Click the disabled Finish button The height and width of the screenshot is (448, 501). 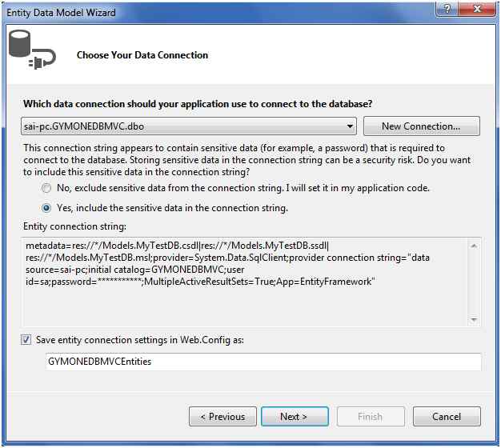coord(370,417)
